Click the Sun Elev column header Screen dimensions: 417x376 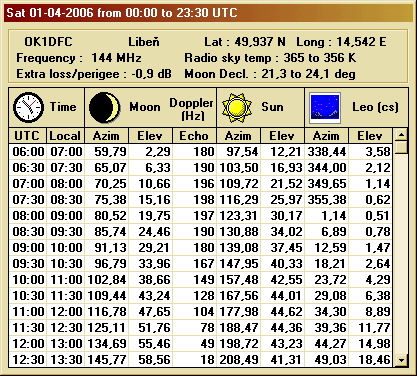282,136
